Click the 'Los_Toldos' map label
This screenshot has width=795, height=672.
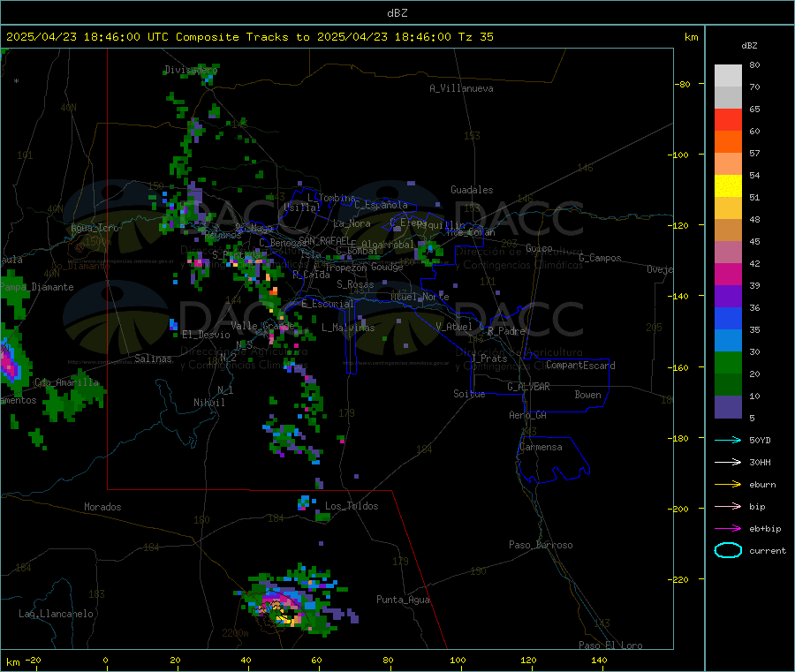pyautogui.click(x=352, y=506)
